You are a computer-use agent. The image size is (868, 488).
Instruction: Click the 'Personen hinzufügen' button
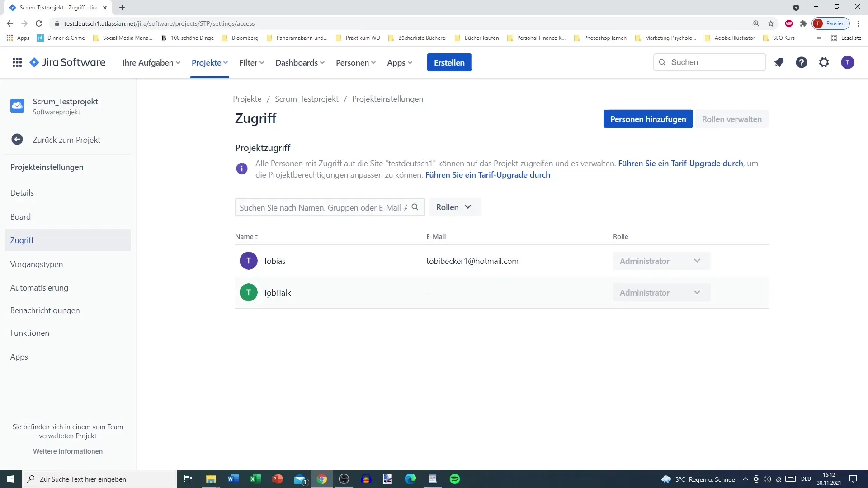point(648,119)
